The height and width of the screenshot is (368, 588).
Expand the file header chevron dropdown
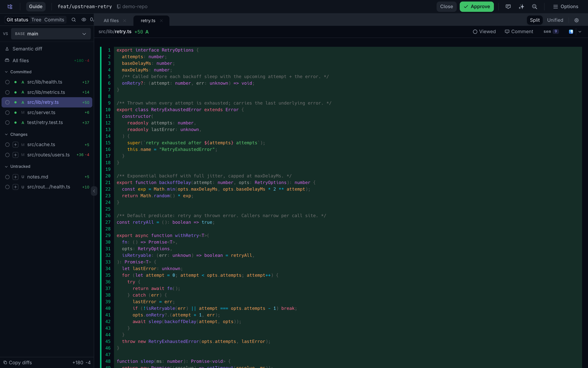[x=580, y=32]
